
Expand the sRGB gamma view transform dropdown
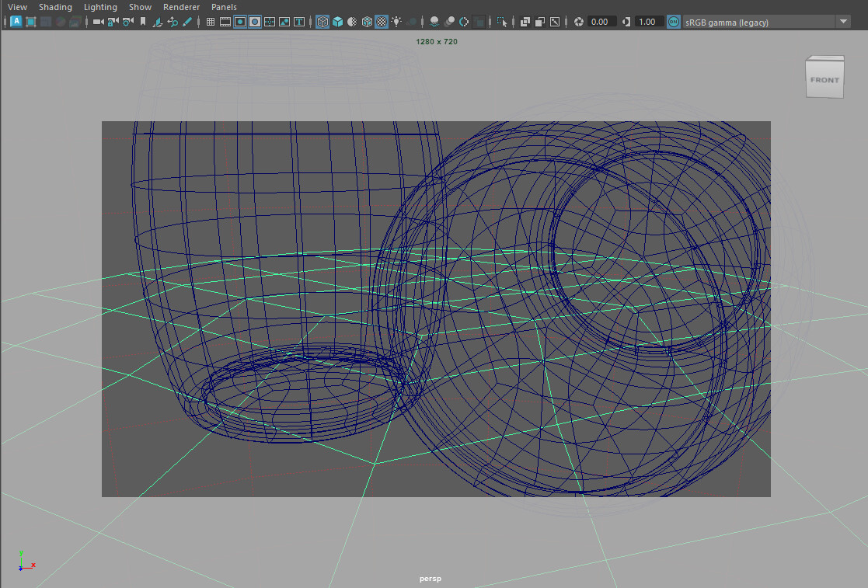tap(844, 22)
